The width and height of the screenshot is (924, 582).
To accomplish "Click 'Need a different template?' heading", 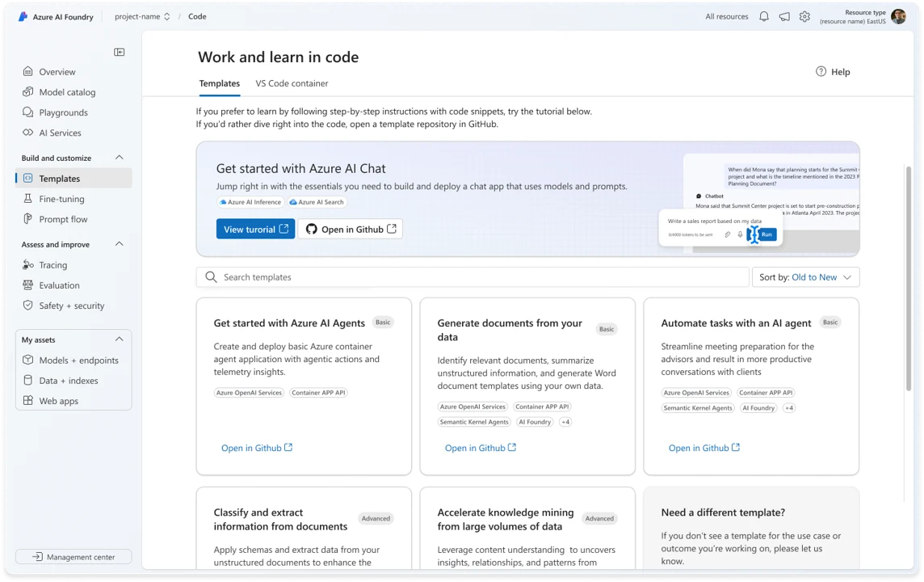I will pyautogui.click(x=723, y=512).
